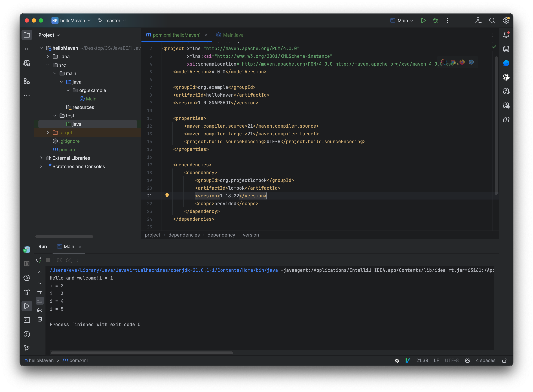Open the Notifications bell icon
The width and height of the screenshot is (533, 392).
pos(506,35)
